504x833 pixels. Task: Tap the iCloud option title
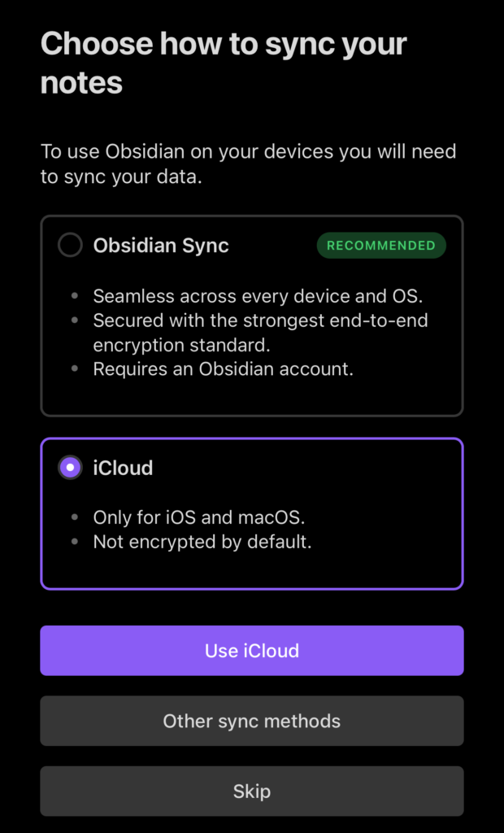point(124,468)
